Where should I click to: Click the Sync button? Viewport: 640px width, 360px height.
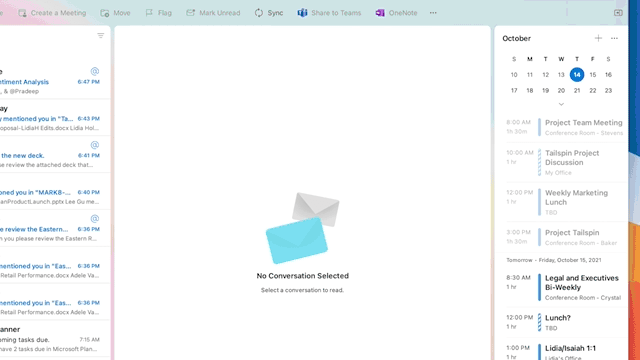[x=269, y=13]
